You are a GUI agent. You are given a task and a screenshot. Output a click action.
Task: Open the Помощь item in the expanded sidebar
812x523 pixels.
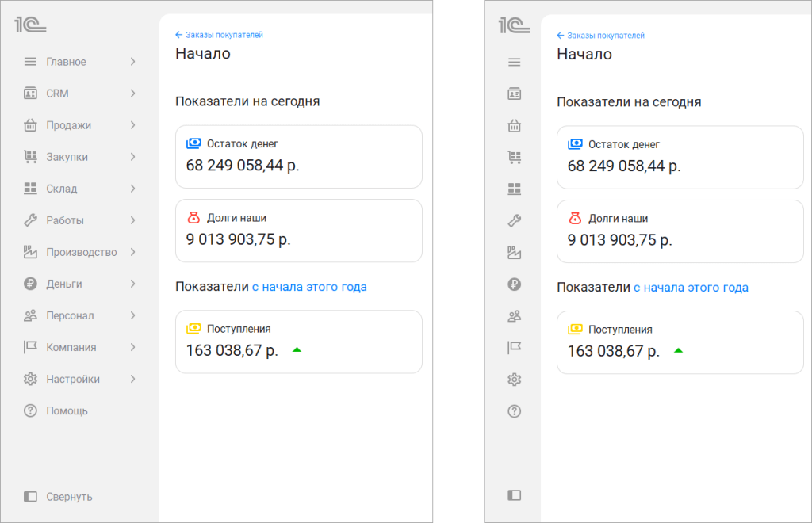coord(67,410)
